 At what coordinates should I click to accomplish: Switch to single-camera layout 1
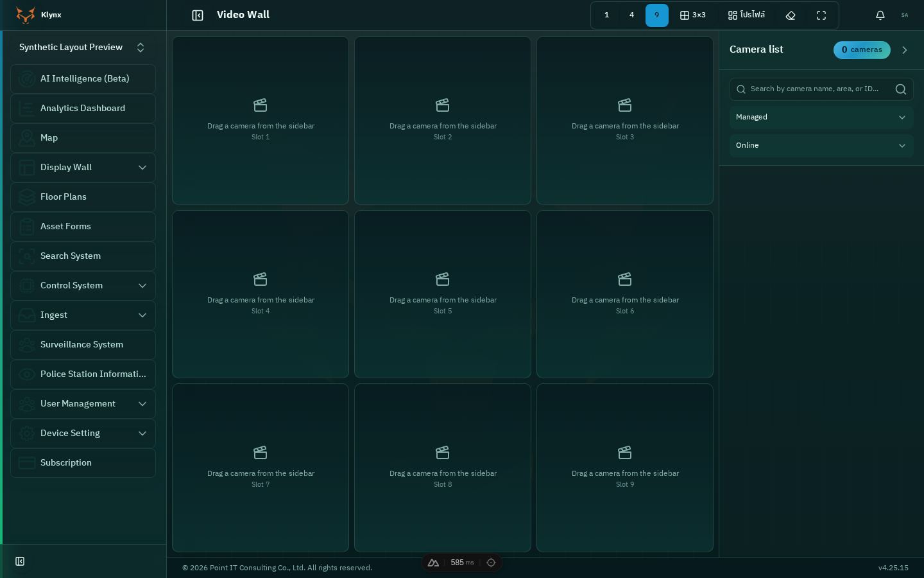[606, 15]
